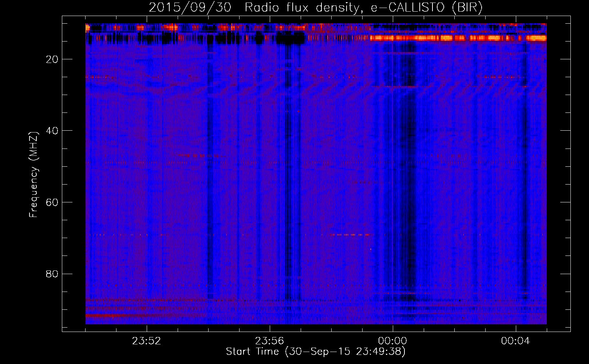Select the "23:56" time tick label
The height and width of the screenshot is (364, 589).
click(x=269, y=341)
